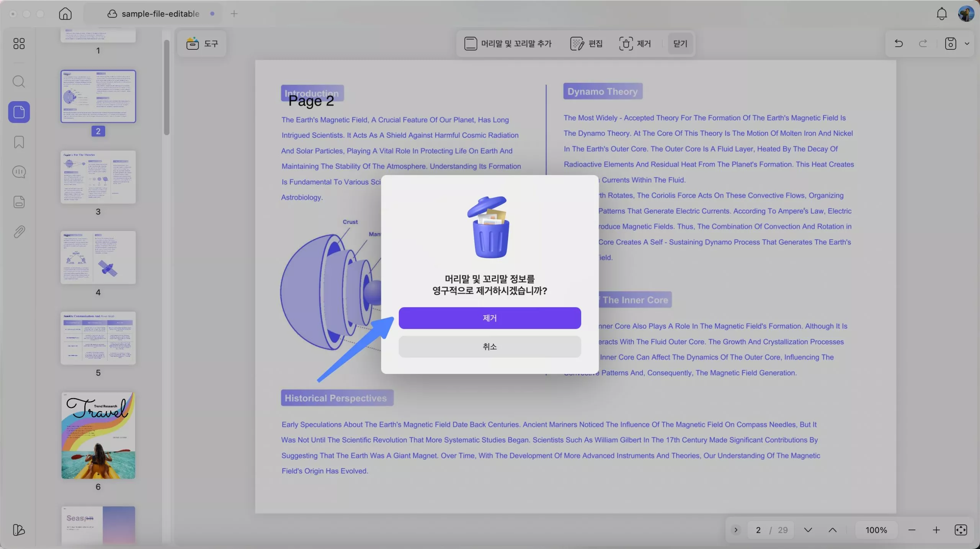Add a new tab with plus icon
The height and width of the screenshot is (549, 980).
(x=234, y=14)
